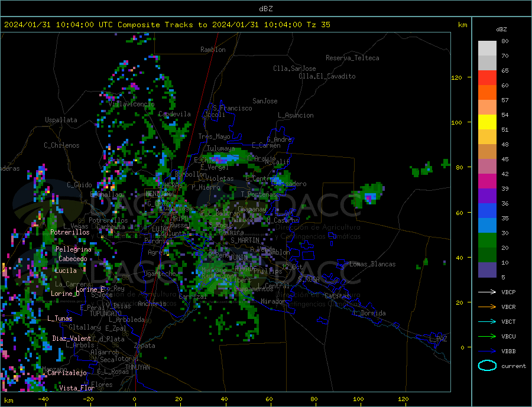Click the blue VBBB arrow icon
The height and width of the screenshot is (407, 532).
487,351
